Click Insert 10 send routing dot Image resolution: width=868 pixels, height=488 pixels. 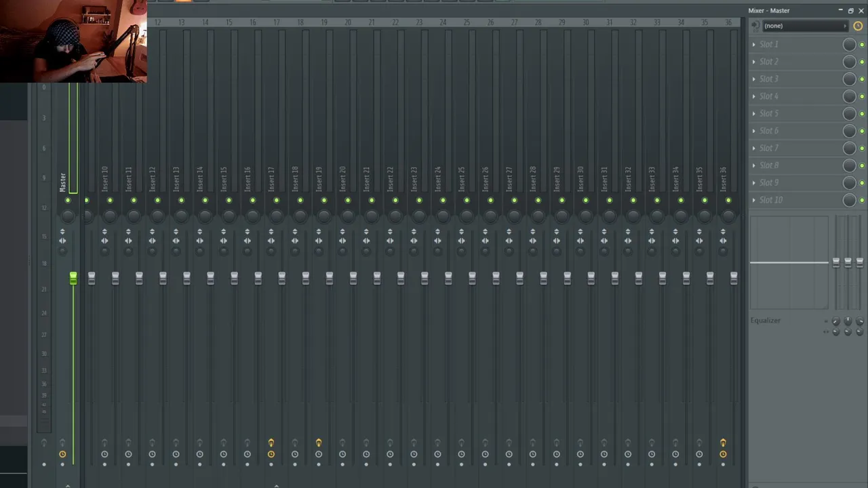coord(104,464)
